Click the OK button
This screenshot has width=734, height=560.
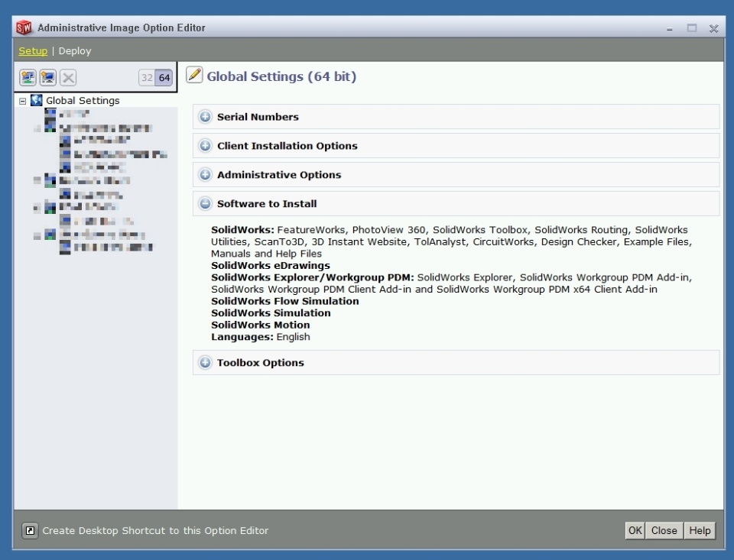(x=635, y=530)
